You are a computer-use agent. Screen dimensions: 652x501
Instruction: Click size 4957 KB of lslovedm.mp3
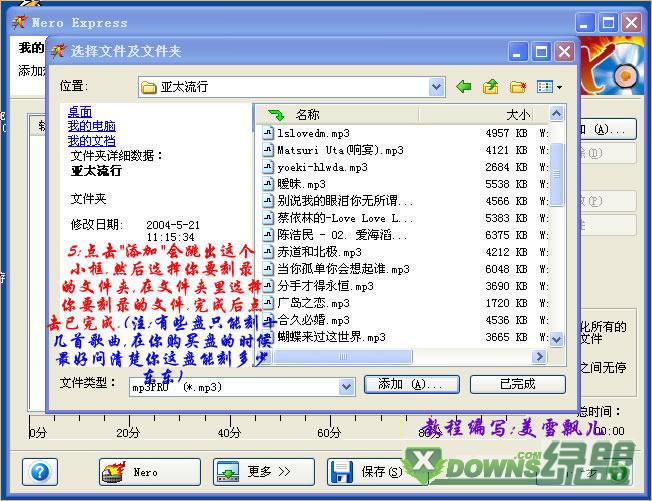506,133
